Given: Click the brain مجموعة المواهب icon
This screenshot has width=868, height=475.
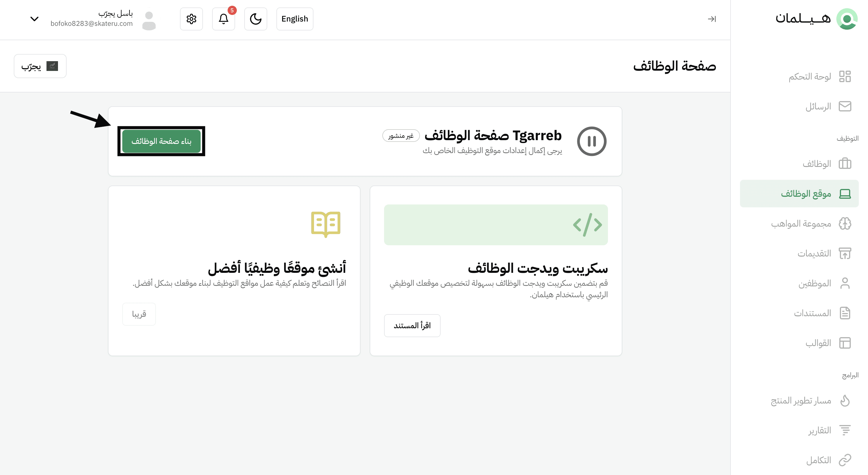Looking at the screenshot, I should (845, 223).
